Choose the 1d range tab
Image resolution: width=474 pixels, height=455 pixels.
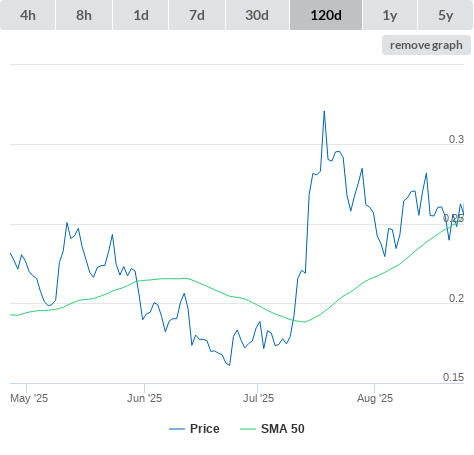[141, 15]
